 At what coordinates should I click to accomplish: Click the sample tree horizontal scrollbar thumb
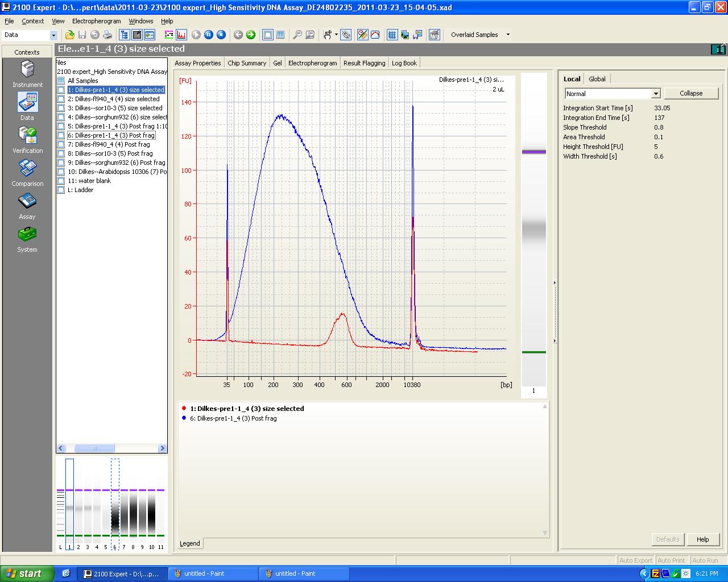[x=94, y=448]
